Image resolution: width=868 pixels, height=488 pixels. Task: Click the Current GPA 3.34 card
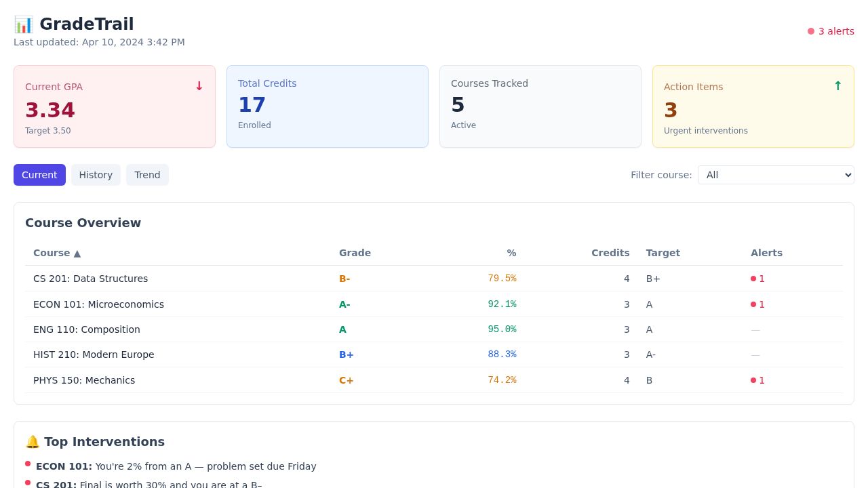point(115,106)
